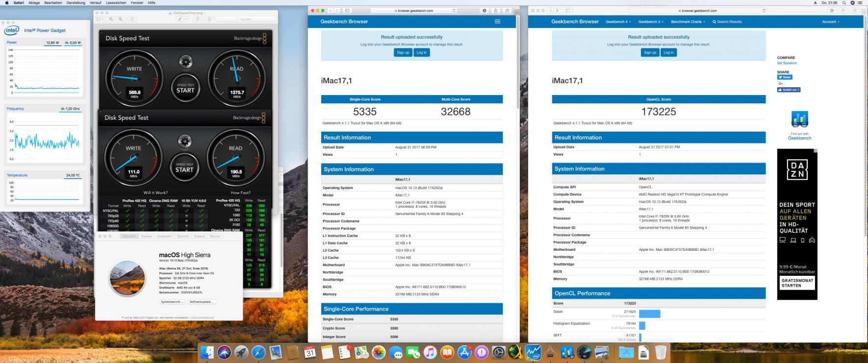Switch to Support tab in About This Mac
868x363 pixels.
200,236
